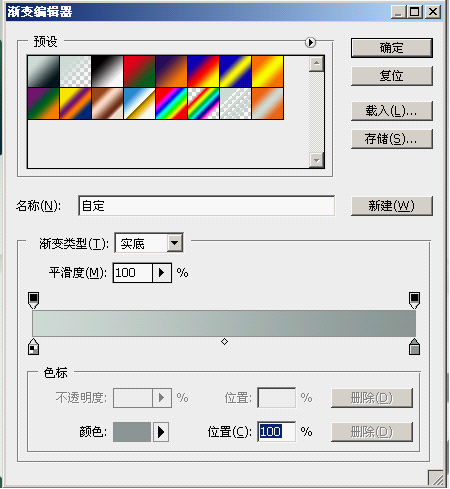Select the transparent rainbow gradient preset

tap(204, 104)
